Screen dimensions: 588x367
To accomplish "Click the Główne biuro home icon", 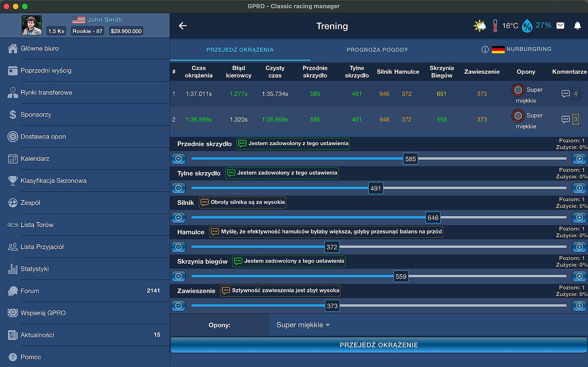I will click(x=13, y=49).
